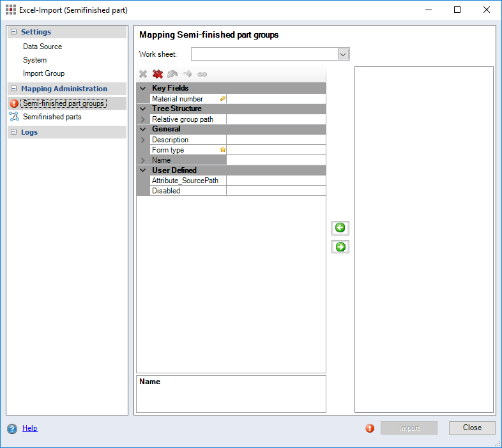Click the chain link icon in mapping toolbar
The height and width of the screenshot is (448, 502).
(202, 75)
